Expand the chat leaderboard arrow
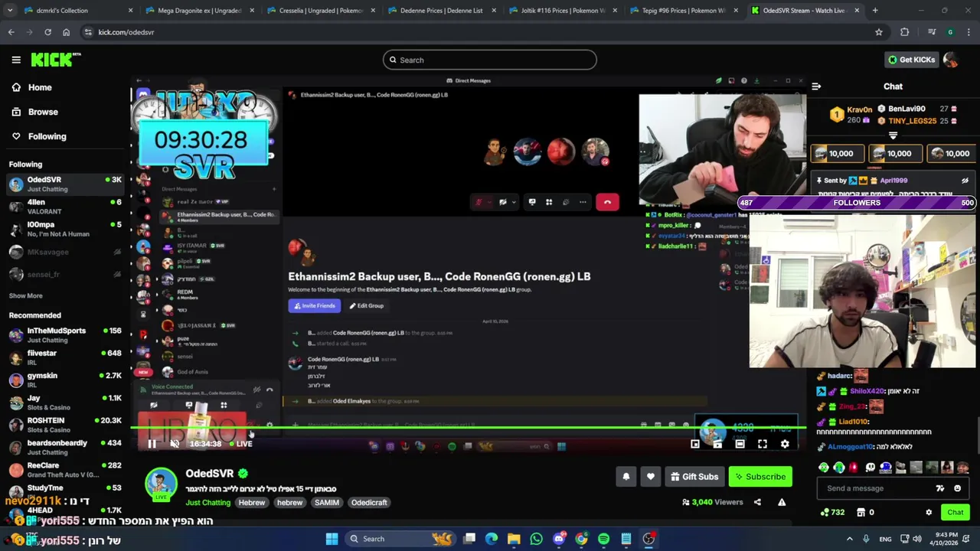980x551 pixels. tap(893, 135)
